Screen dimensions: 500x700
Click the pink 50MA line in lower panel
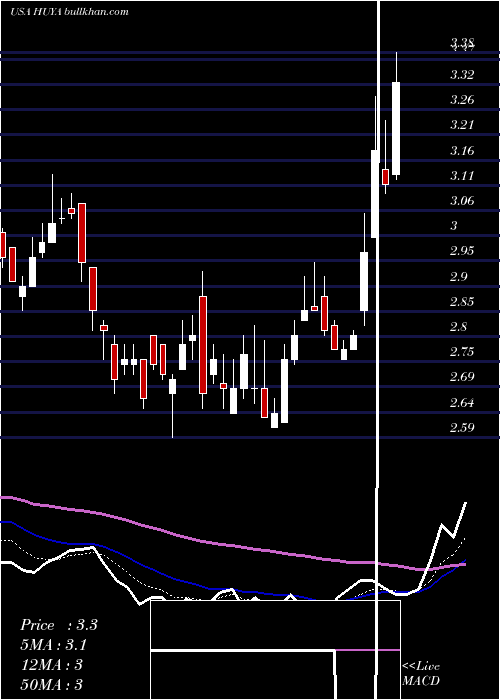(x=232, y=545)
